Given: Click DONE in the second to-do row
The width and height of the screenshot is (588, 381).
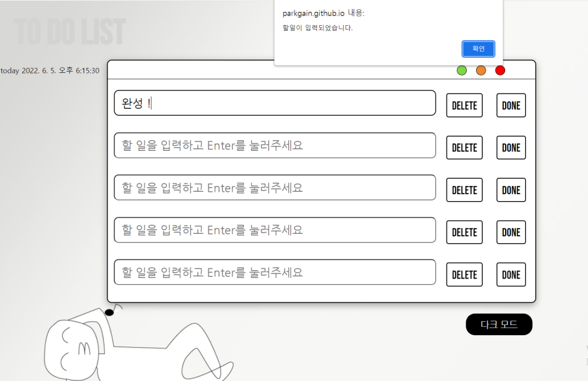Looking at the screenshot, I should (511, 148).
